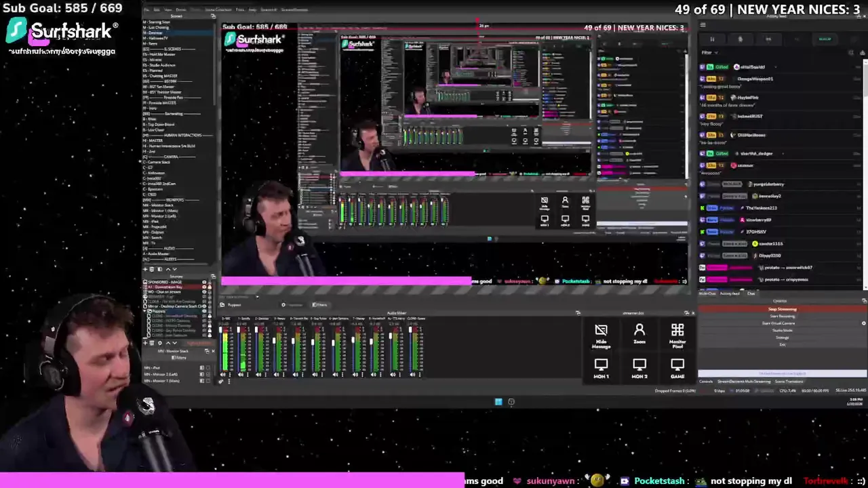Open Filters for the Puppets source
Image resolution: width=868 pixels, height=488 pixels.
pyautogui.click(x=320, y=305)
